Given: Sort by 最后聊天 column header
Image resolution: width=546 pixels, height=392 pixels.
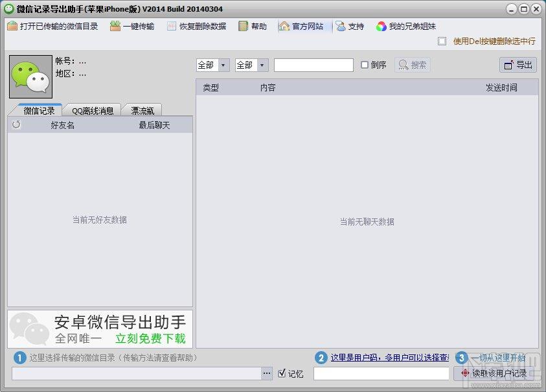Looking at the screenshot, I should pyautogui.click(x=154, y=125).
